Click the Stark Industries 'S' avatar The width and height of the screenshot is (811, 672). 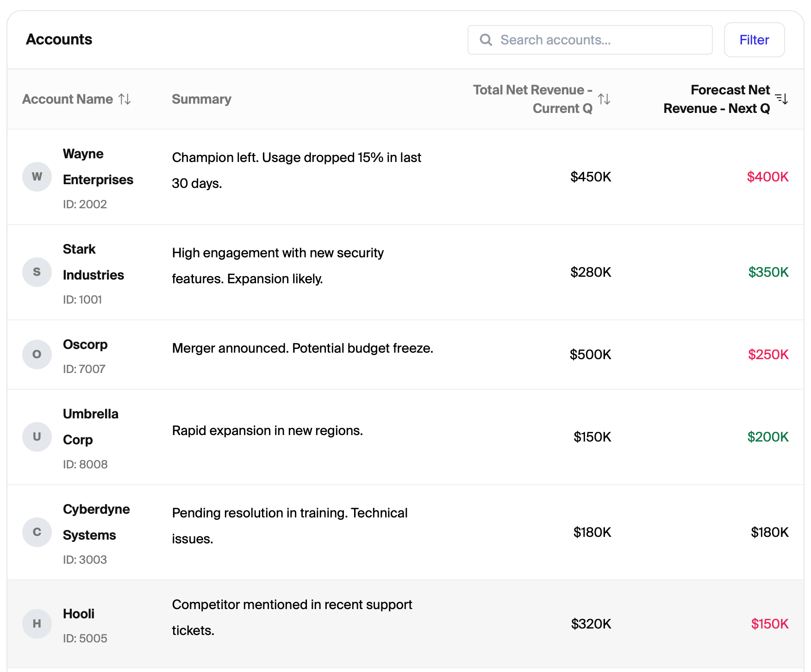tap(37, 272)
